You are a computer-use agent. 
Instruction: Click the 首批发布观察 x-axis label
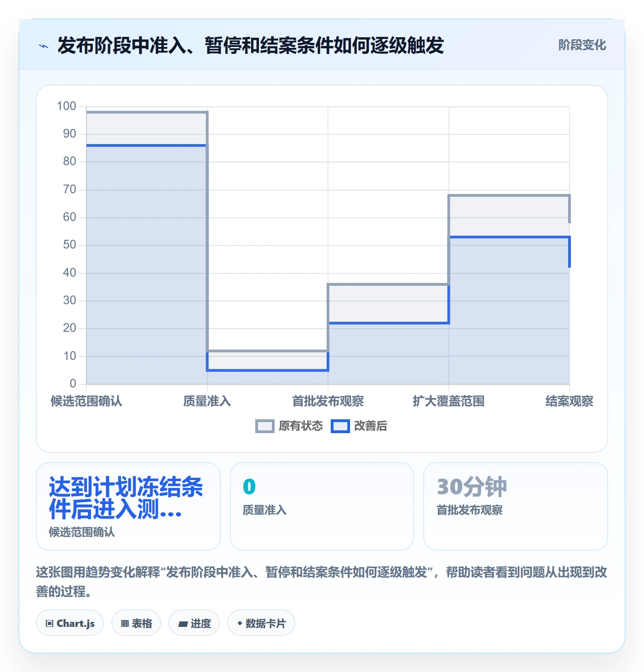[328, 401]
